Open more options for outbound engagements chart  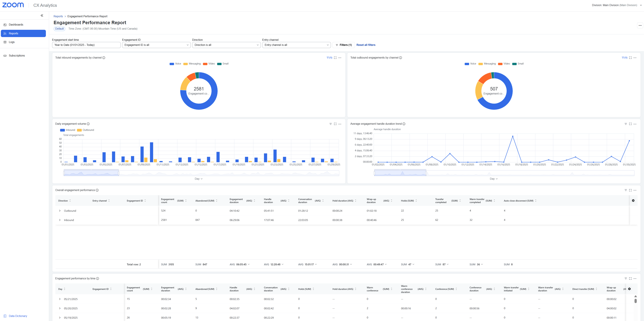[x=635, y=58]
